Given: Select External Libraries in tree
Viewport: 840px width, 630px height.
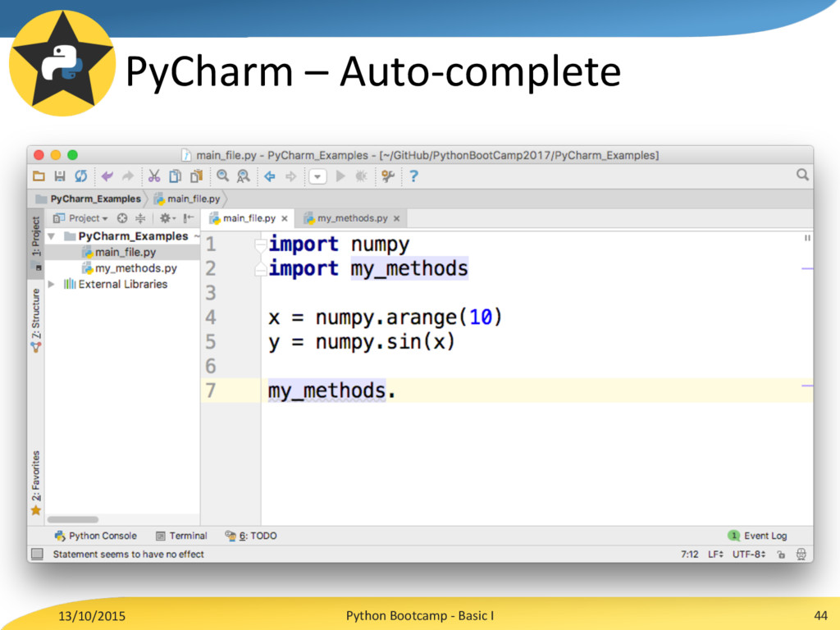Looking at the screenshot, I should tap(123, 284).
